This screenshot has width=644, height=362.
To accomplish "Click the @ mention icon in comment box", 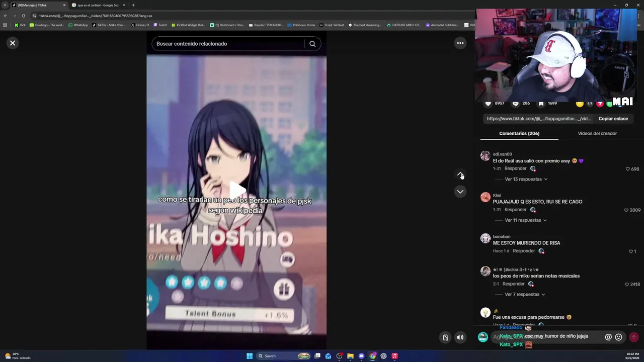I will coord(608,337).
